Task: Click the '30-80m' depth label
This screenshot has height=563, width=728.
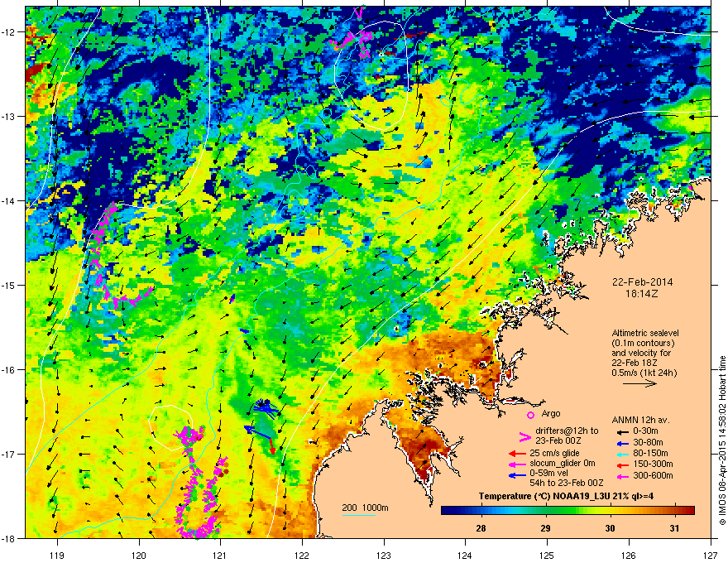Action: tap(648, 443)
